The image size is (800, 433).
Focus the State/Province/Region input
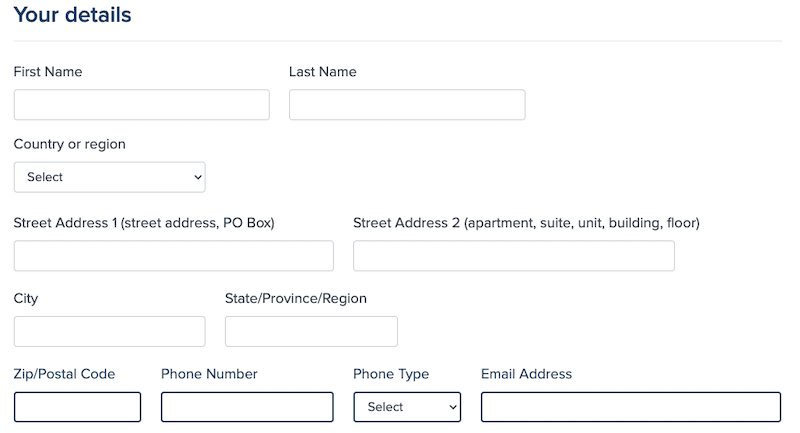(x=311, y=331)
